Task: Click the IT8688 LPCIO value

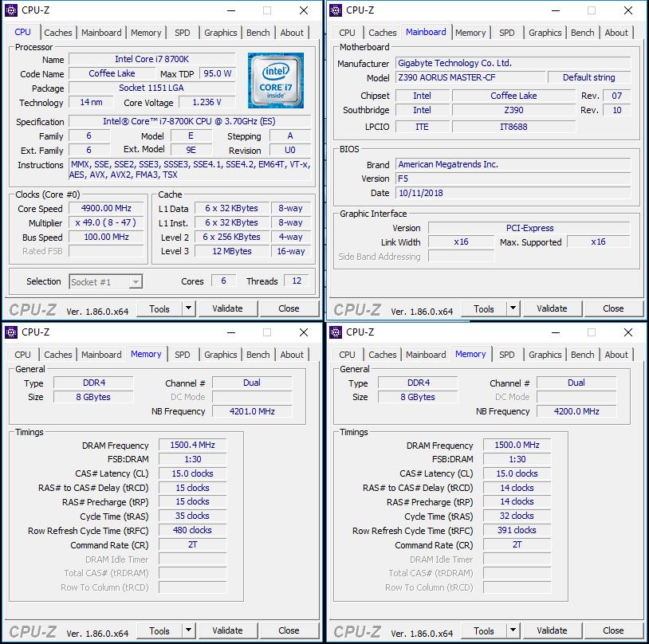Action: click(513, 127)
